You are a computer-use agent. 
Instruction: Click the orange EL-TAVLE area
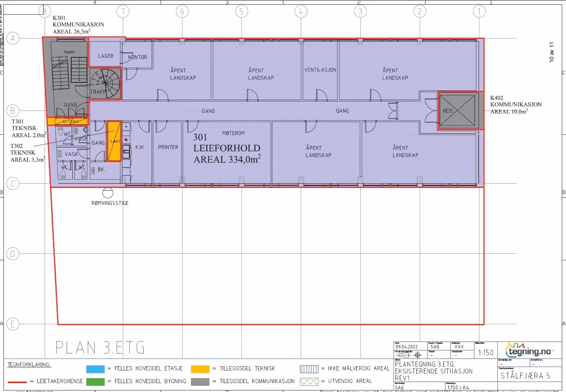pyautogui.click(x=67, y=121)
